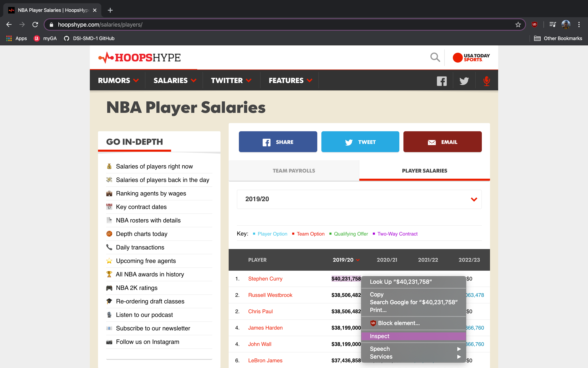Screen dimensions: 588x368
Task: Sort by the 2022/23 column header
Action: [x=469, y=260]
